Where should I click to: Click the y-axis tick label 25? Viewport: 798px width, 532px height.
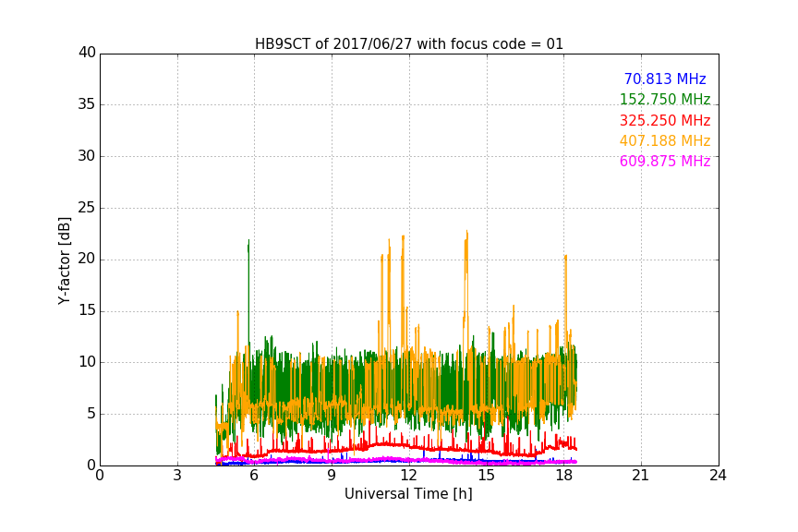(87, 208)
